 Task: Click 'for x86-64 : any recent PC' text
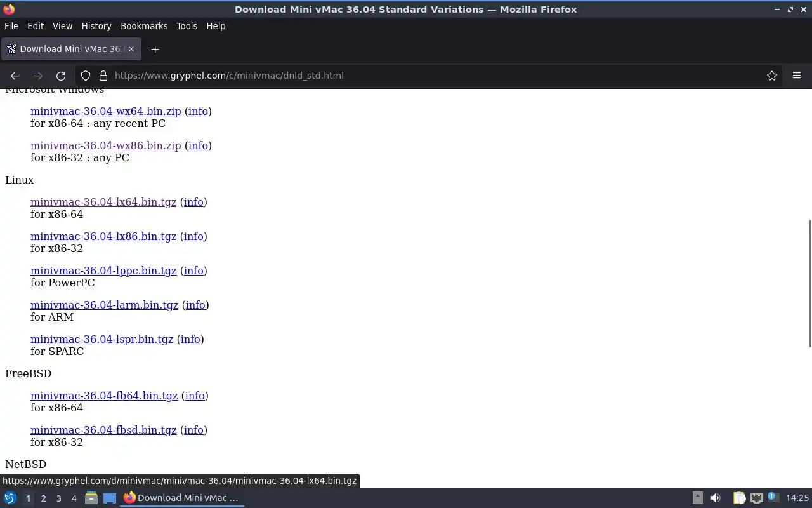pos(98,123)
